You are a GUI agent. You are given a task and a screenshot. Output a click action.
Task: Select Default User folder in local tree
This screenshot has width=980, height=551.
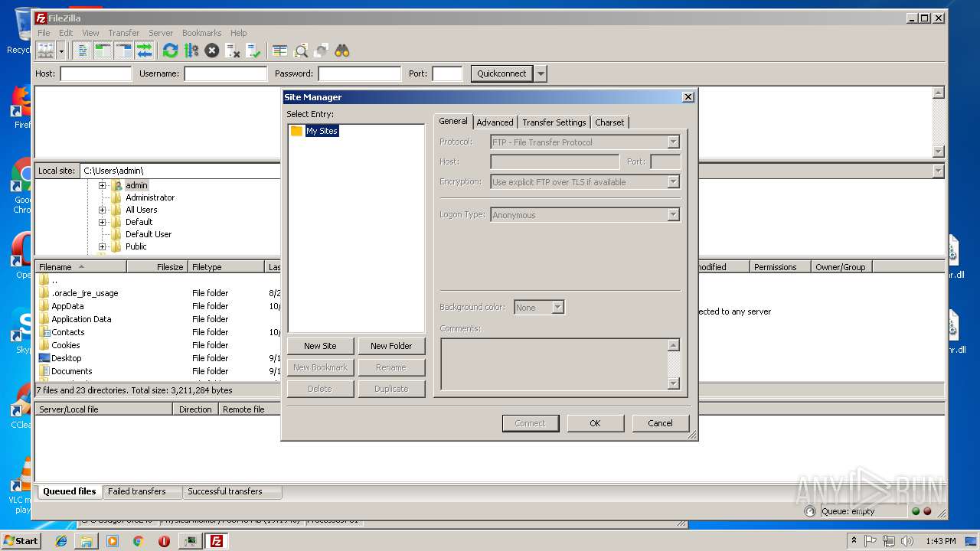(149, 234)
